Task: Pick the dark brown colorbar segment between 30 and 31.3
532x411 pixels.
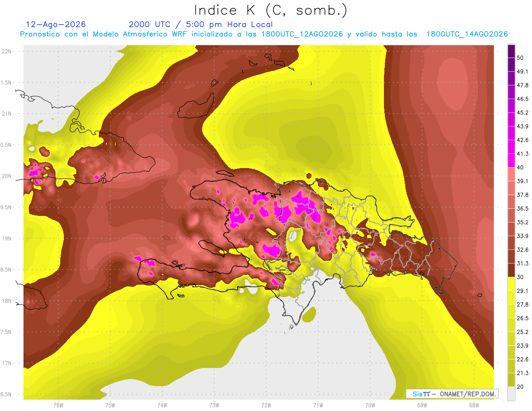Action: coord(511,270)
